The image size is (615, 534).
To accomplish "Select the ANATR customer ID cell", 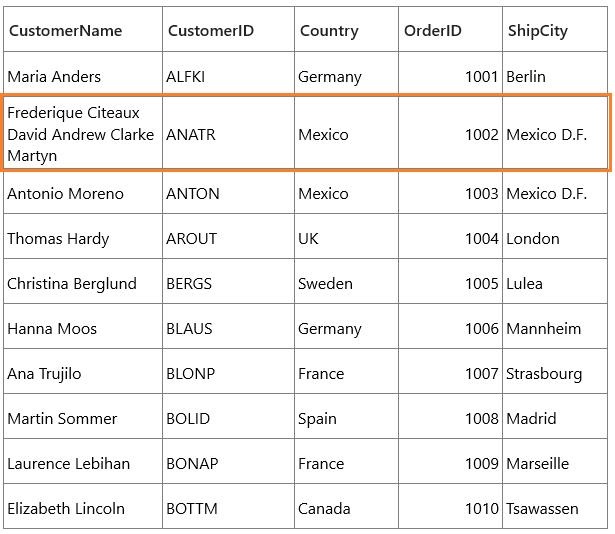I will (228, 134).
